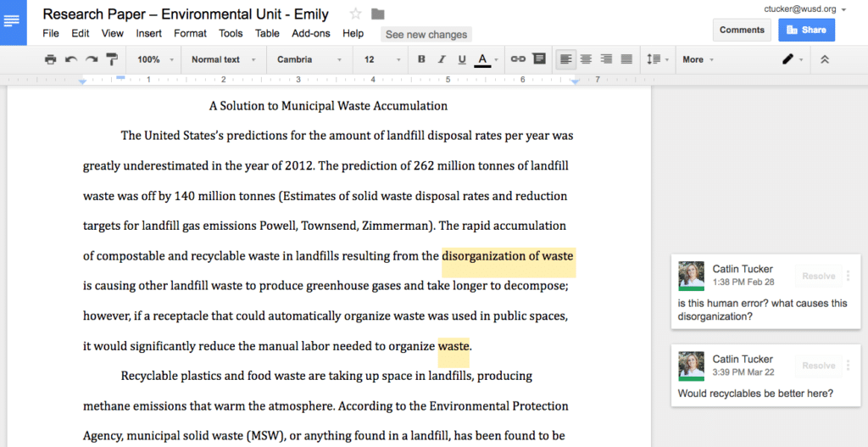Open options for the Mar 22 comment
The width and height of the screenshot is (868, 447).
[848, 366]
